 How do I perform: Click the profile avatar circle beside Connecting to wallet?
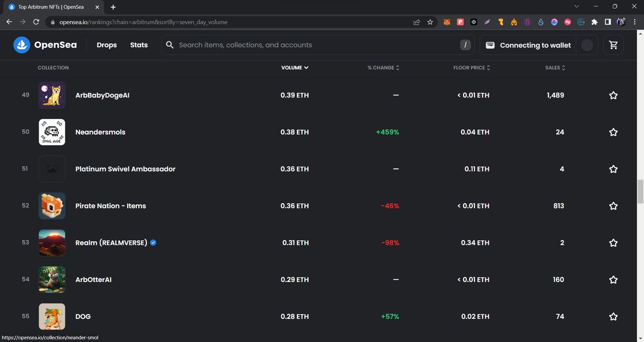tap(587, 45)
